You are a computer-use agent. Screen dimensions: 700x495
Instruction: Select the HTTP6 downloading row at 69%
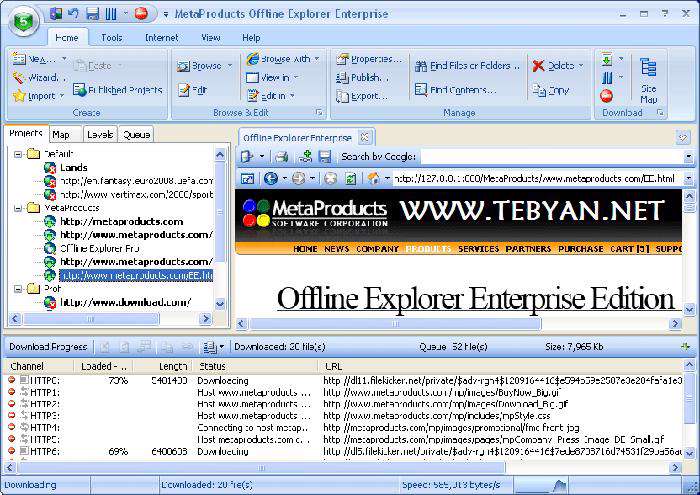tap(344, 451)
